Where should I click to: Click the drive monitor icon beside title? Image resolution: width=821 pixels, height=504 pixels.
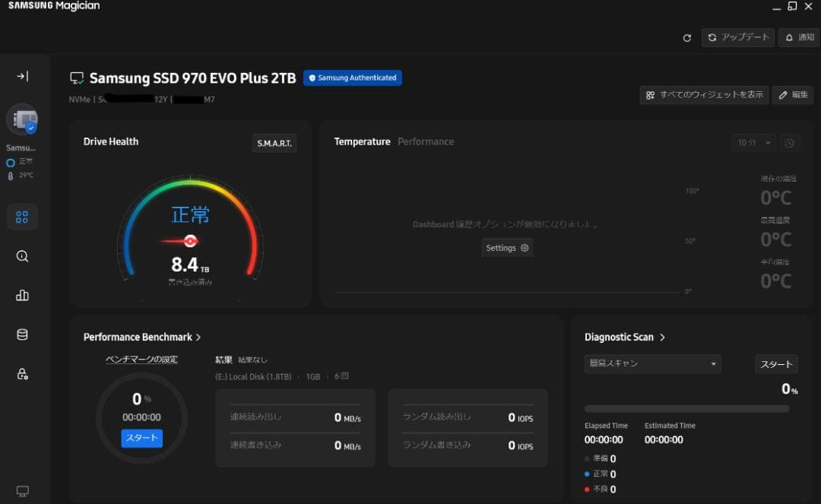click(x=77, y=78)
